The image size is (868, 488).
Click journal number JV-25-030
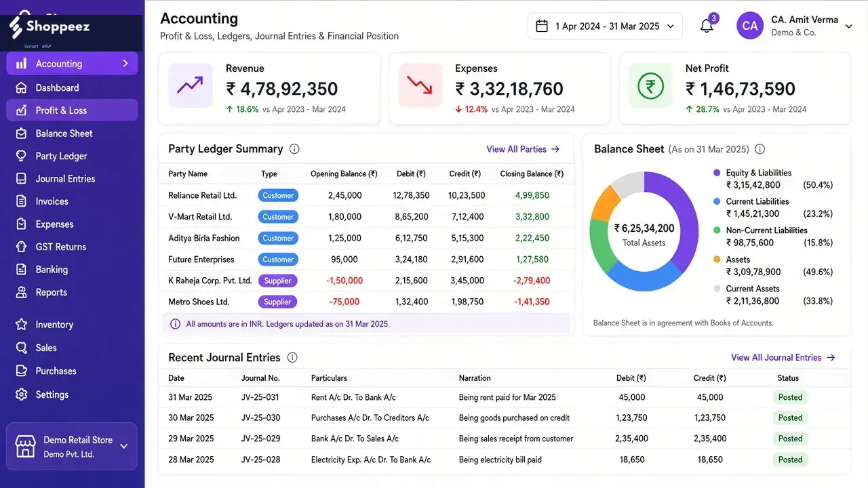(260, 418)
